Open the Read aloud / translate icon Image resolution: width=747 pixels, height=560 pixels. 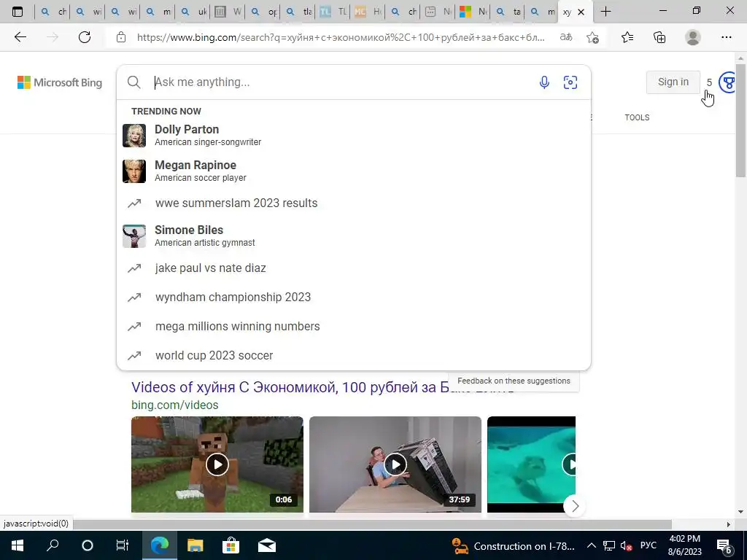tap(566, 37)
